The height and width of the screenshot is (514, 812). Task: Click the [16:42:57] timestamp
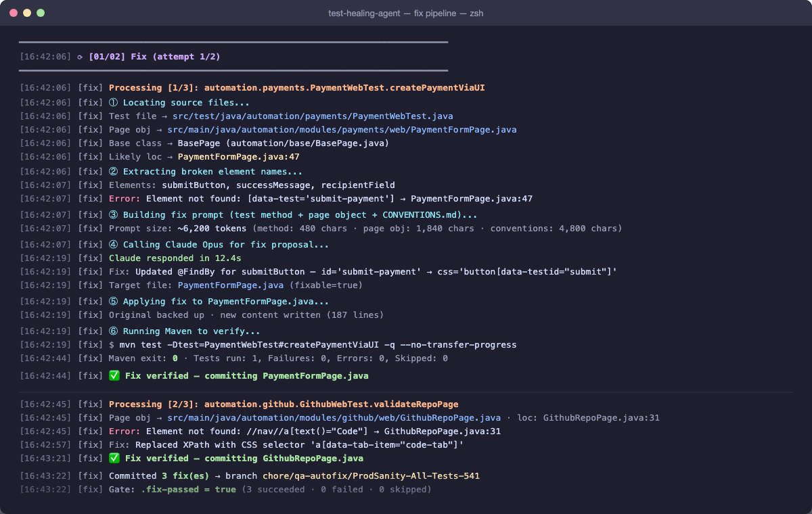coord(45,445)
